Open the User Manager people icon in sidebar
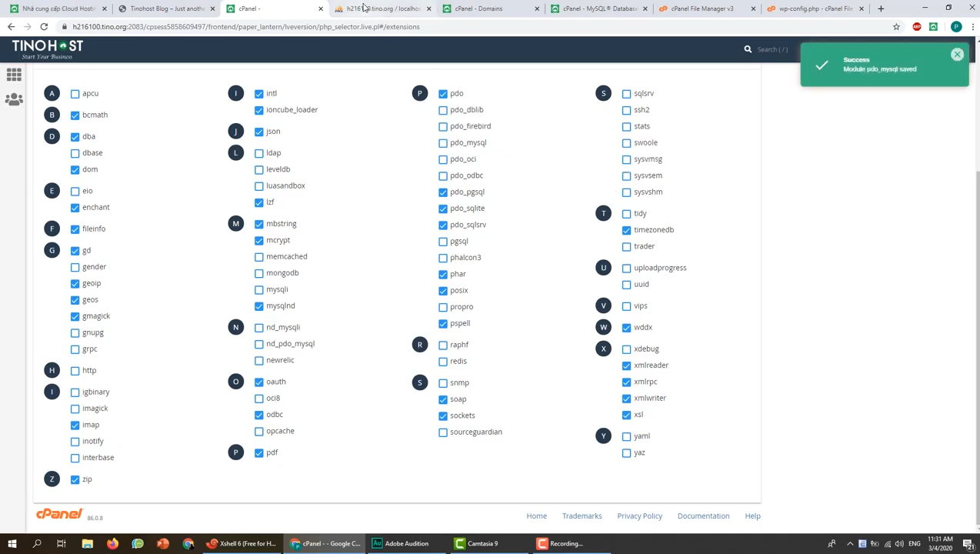The height and width of the screenshot is (554, 980). pyautogui.click(x=14, y=99)
